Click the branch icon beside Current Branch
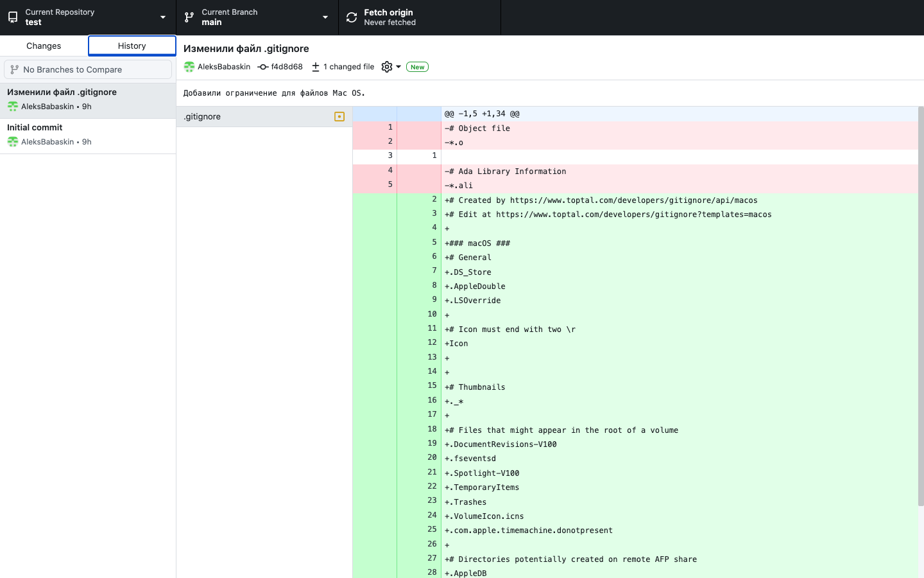Image resolution: width=924 pixels, height=578 pixels. pos(189,17)
